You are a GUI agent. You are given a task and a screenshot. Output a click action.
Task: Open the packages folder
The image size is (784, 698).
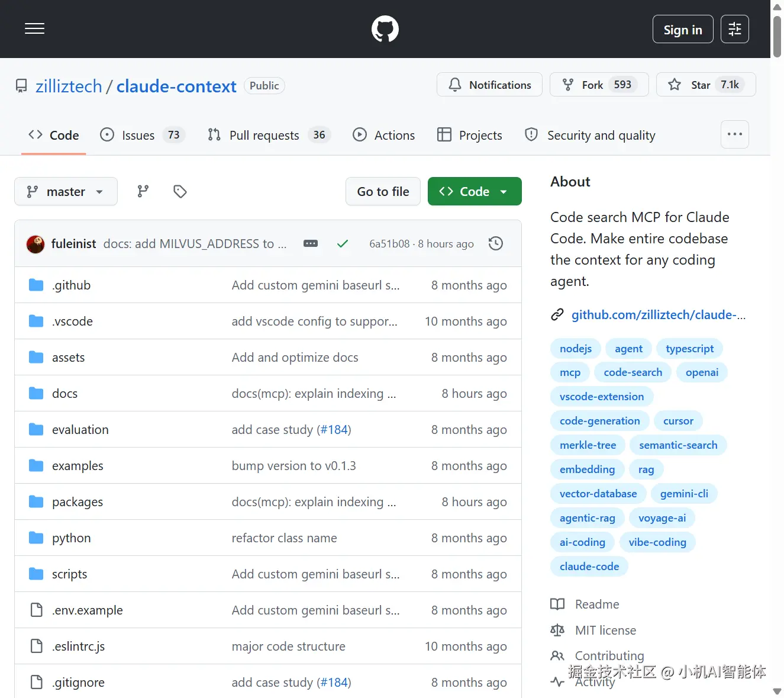[78, 501]
